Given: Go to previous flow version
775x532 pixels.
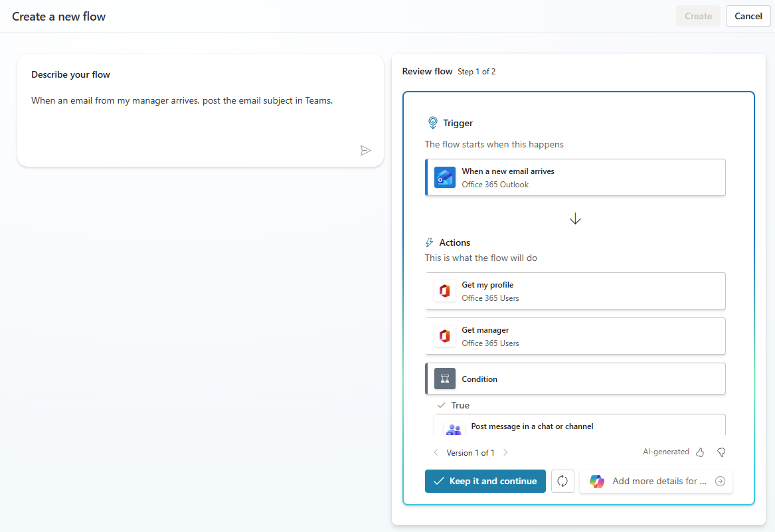Looking at the screenshot, I should (x=436, y=452).
